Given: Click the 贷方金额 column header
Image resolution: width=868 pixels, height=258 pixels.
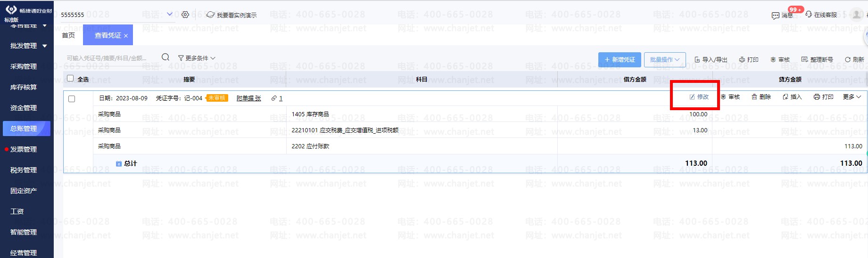Looking at the screenshot, I should (x=790, y=80).
